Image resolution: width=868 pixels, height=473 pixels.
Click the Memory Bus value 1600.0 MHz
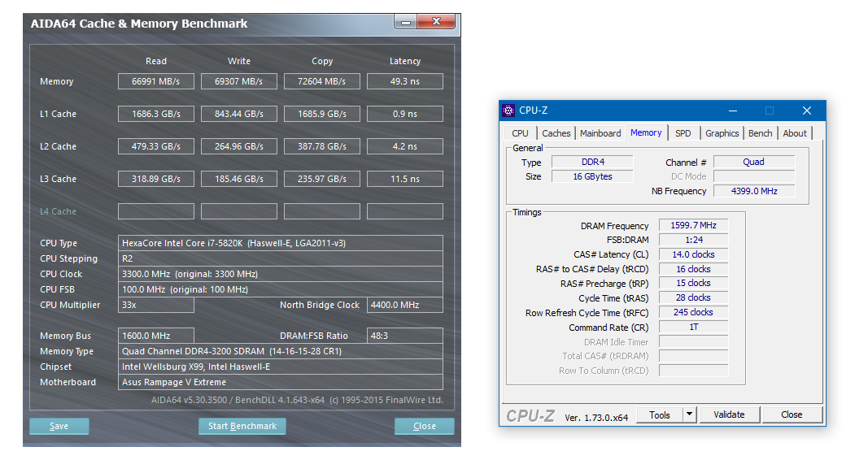point(156,336)
